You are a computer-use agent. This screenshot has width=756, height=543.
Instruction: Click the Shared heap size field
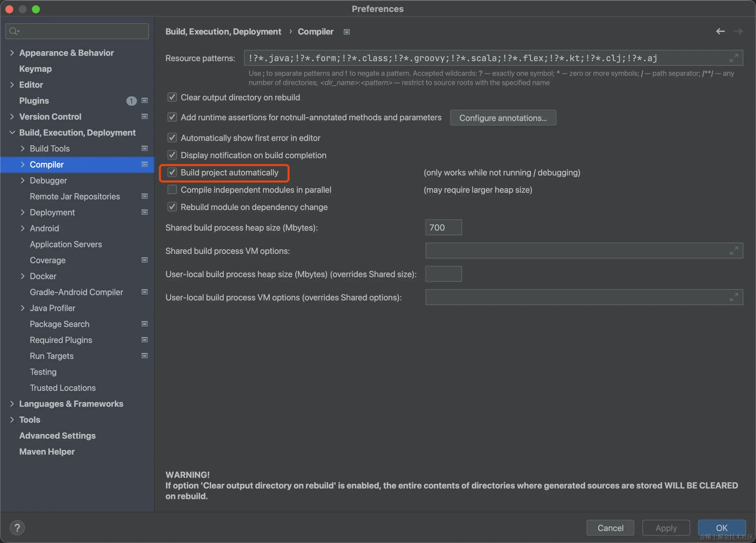[x=443, y=227]
